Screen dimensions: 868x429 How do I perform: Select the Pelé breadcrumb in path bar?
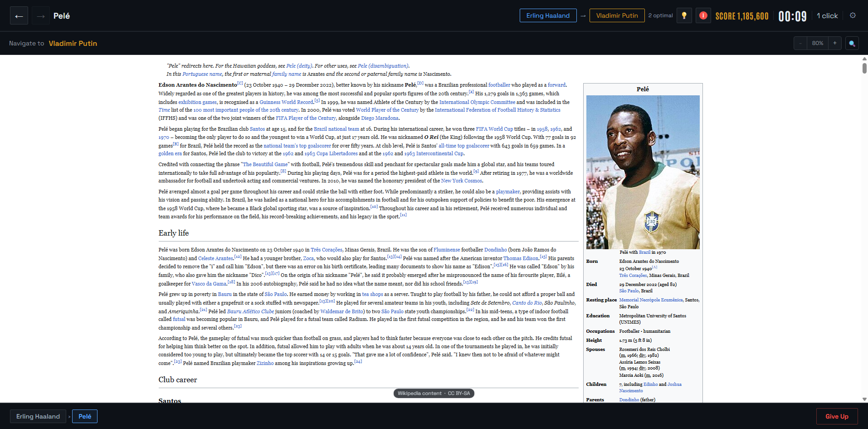[x=85, y=416]
